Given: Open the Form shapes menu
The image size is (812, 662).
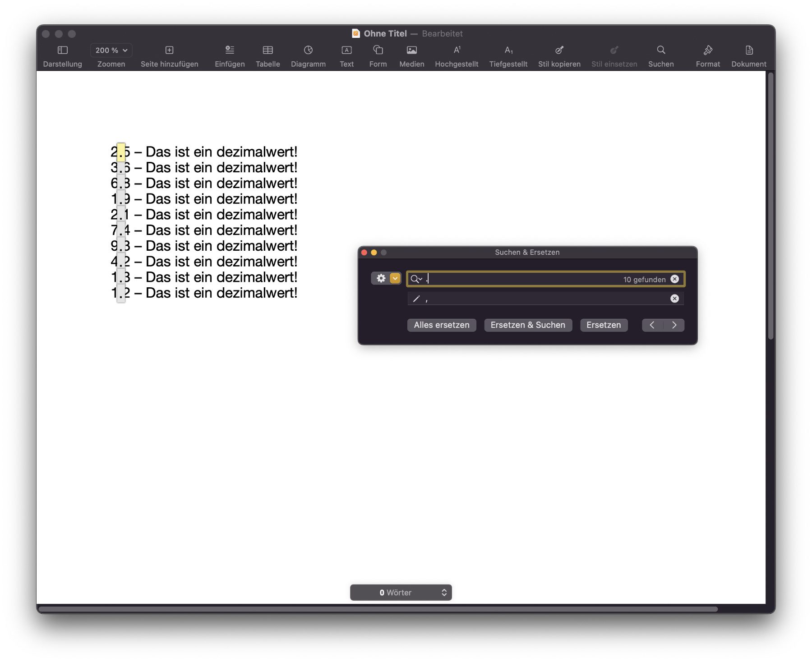Looking at the screenshot, I should tap(378, 56).
